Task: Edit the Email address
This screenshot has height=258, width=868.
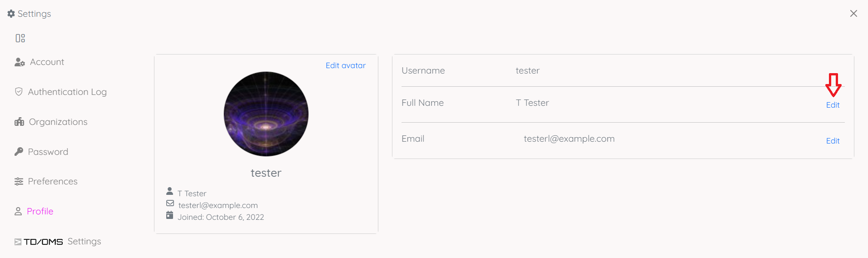Action: (x=833, y=141)
